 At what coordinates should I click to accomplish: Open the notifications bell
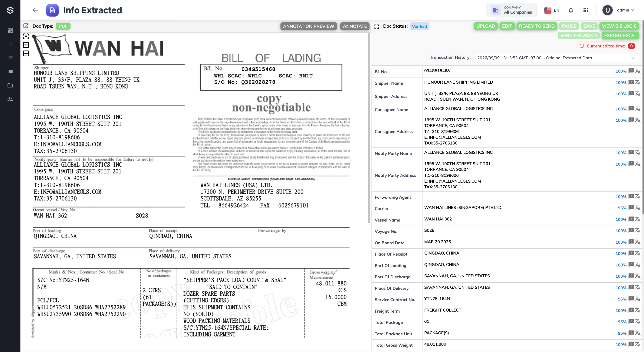571,10
